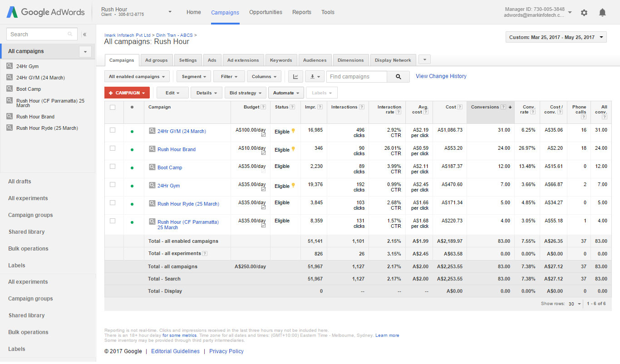Open the Show rows count dropdown
This screenshot has width=620, height=364.
[x=574, y=304]
